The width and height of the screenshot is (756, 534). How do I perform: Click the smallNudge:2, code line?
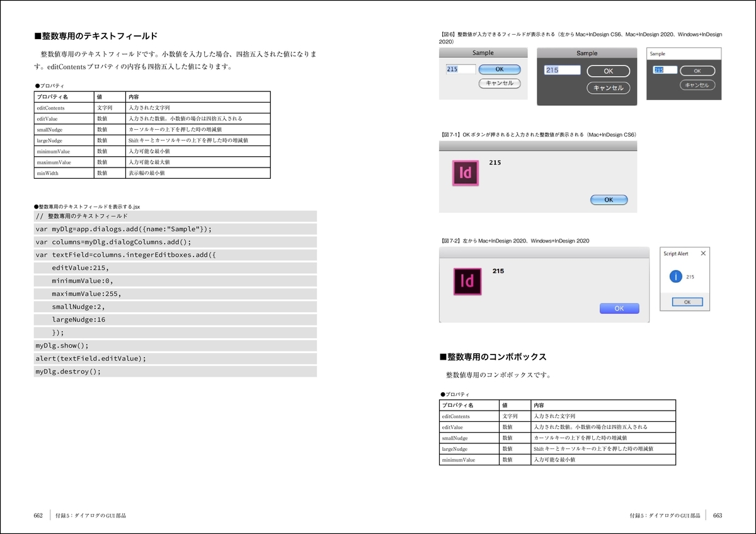[175, 307]
